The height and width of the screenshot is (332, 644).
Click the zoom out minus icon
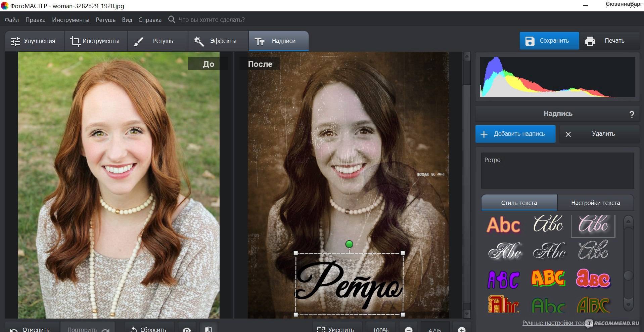408,330
